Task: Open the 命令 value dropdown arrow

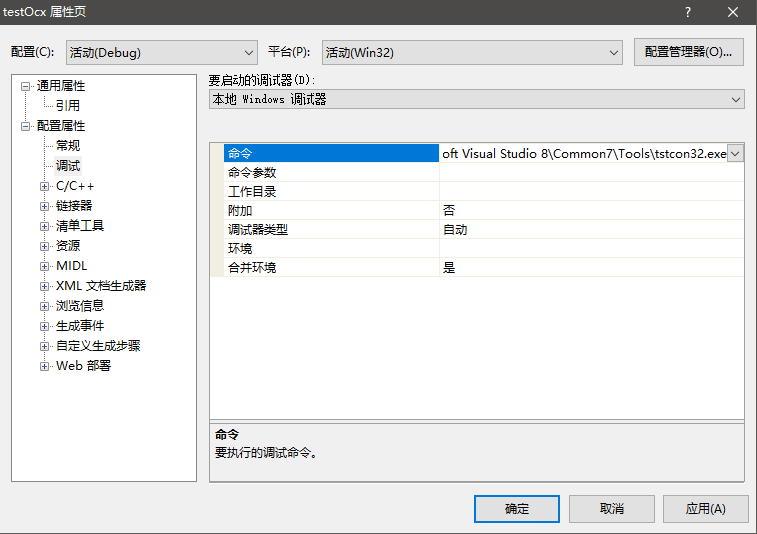Action: (x=735, y=153)
